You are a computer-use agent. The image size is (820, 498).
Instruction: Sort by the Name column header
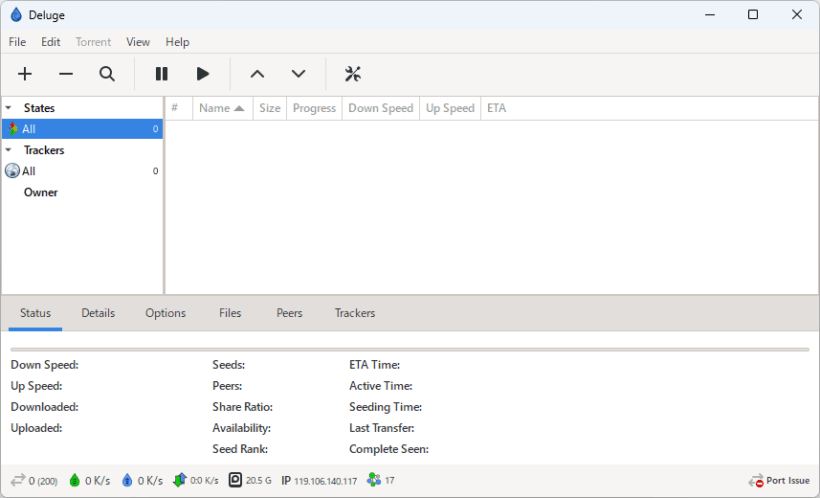coord(223,108)
